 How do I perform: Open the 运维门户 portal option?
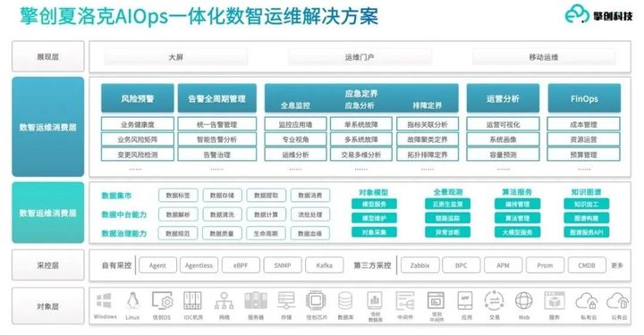360,57
